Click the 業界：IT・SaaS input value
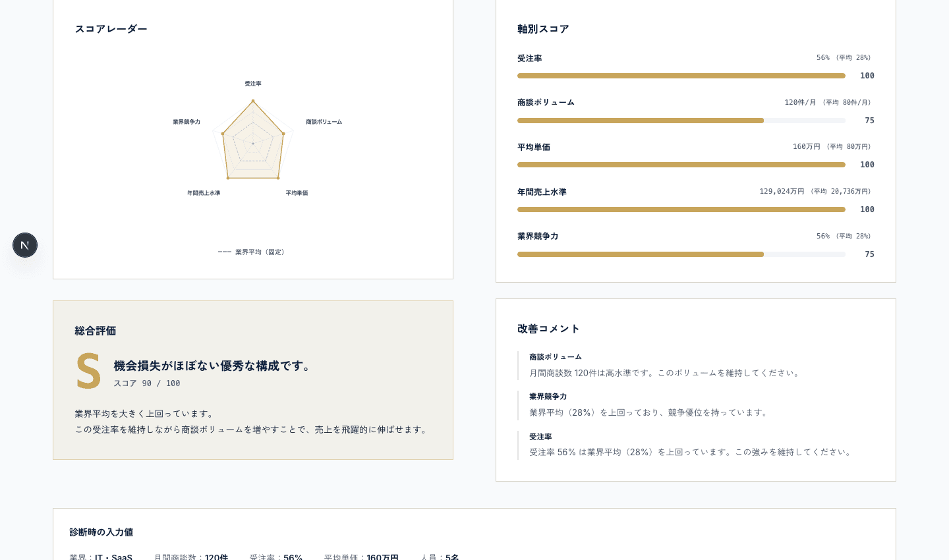 coord(101,557)
